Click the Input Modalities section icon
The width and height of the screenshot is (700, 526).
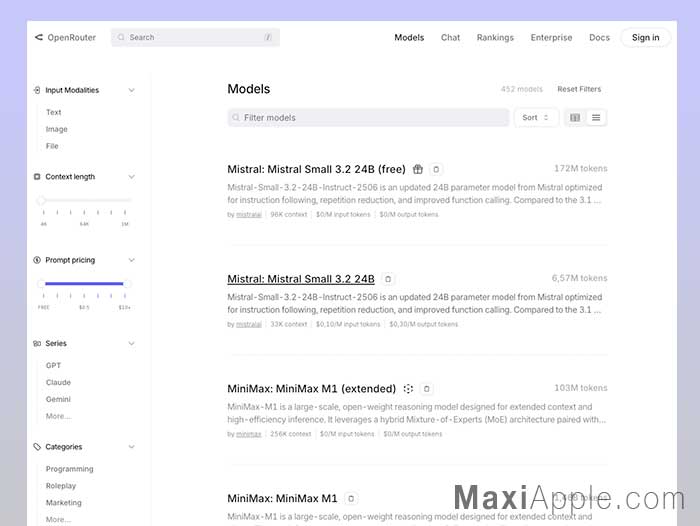pyautogui.click(x=37, y=90)
